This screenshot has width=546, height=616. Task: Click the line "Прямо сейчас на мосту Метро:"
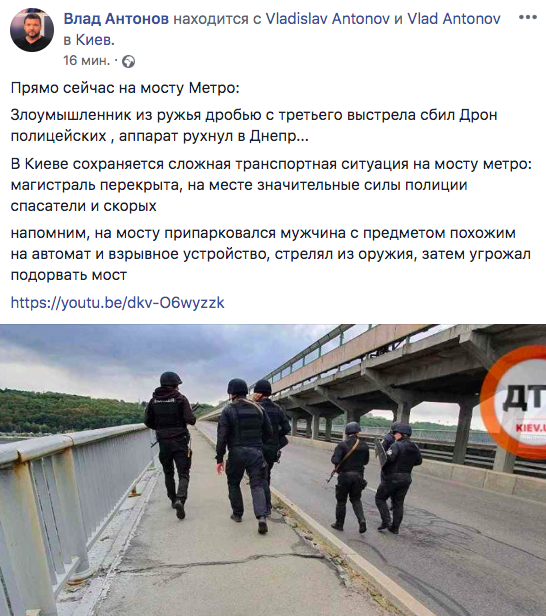tap(125, 88)
